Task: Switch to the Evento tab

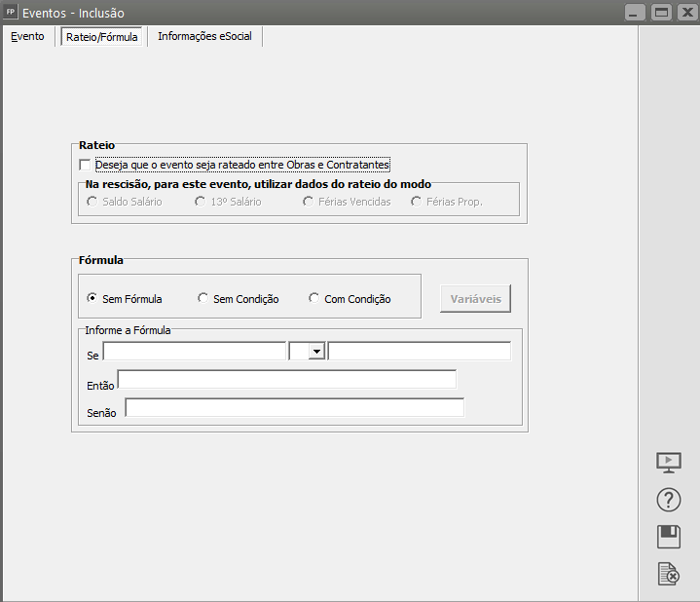Action: [x=27, y=36]
